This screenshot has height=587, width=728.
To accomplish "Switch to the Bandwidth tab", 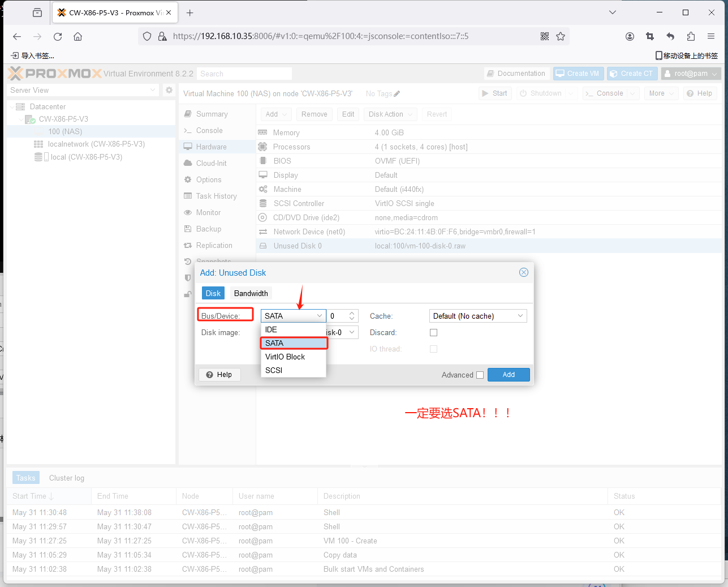I will (251, 293).
